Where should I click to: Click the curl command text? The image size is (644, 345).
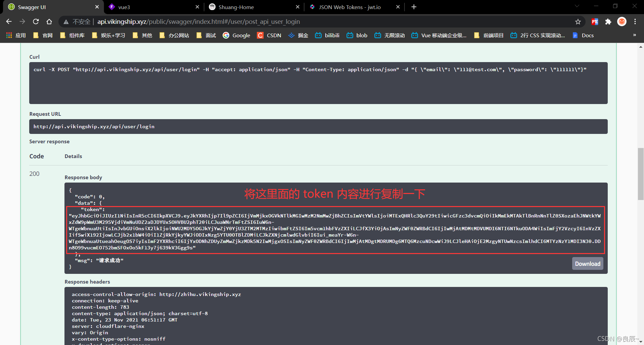pyautogui.click(x=310, y=69)
